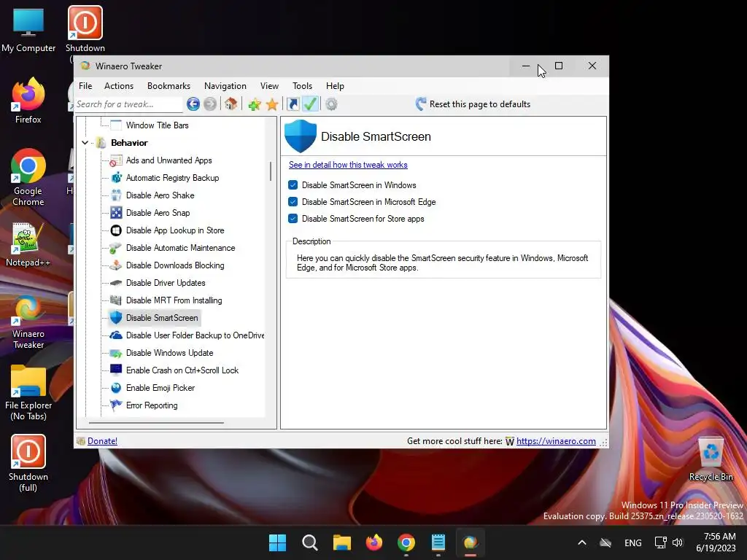
Task: Click the tree horizontal scrollbar thumb
Action: pos(156,422)
